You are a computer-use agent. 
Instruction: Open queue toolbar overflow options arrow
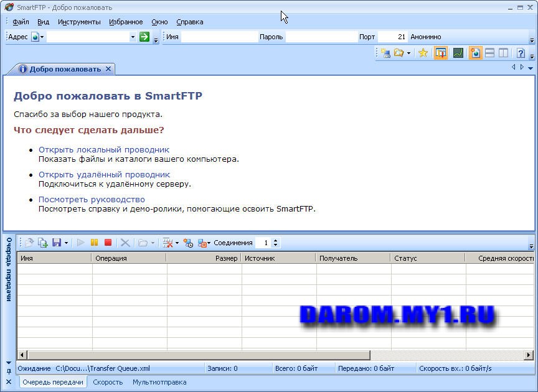[532, 246]
